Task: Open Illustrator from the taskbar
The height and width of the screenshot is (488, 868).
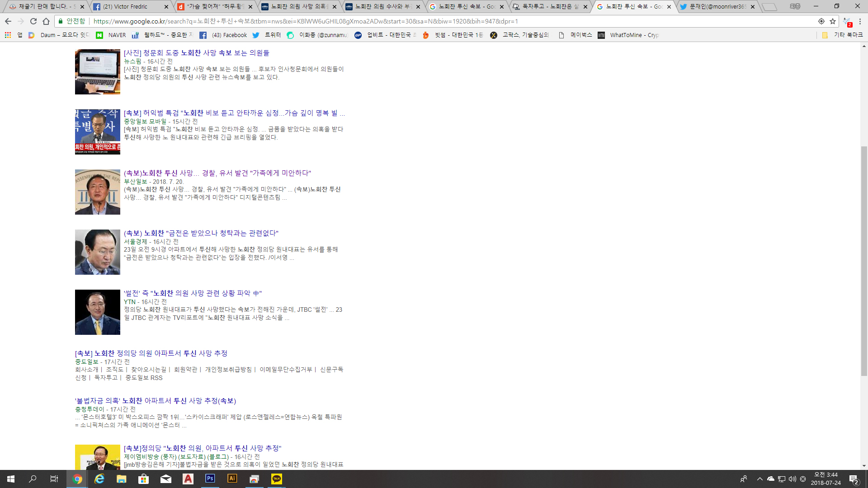Action: click(232, 479)
